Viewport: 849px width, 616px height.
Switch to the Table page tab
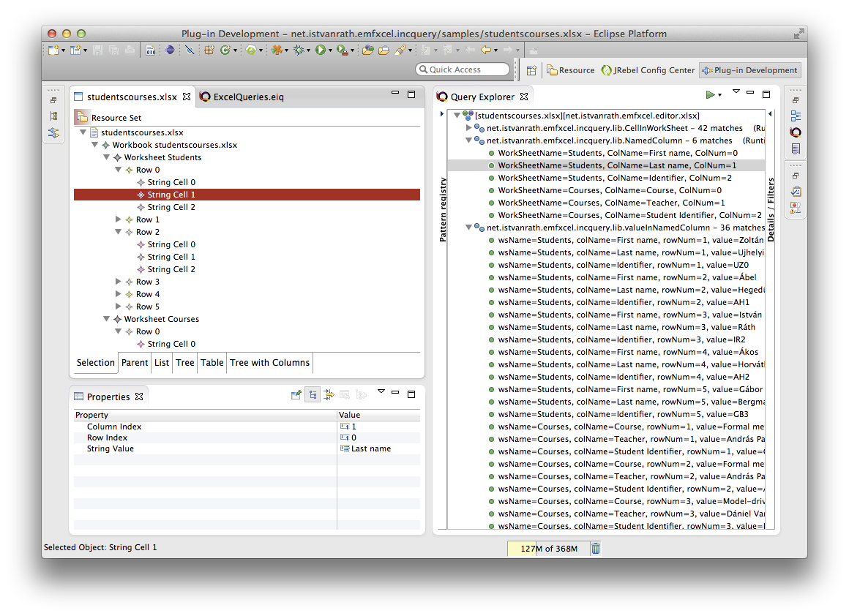(x=212, y=363)
